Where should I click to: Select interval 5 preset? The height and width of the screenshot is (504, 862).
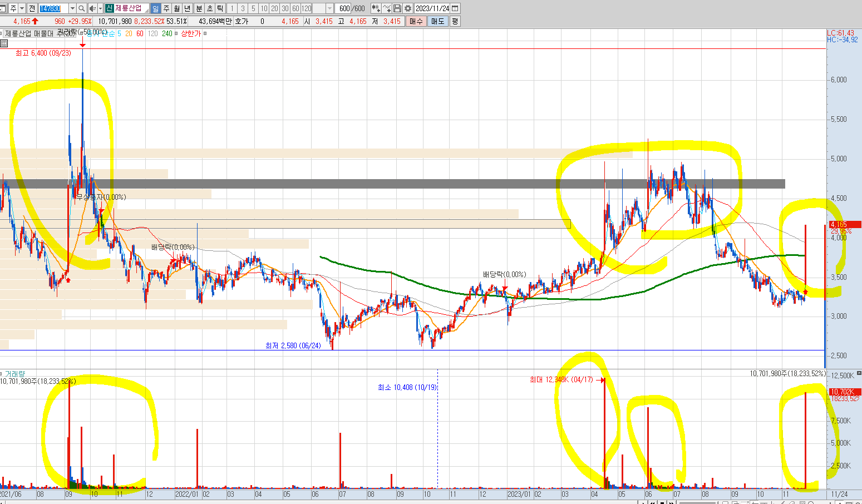[x=253, y=8]
